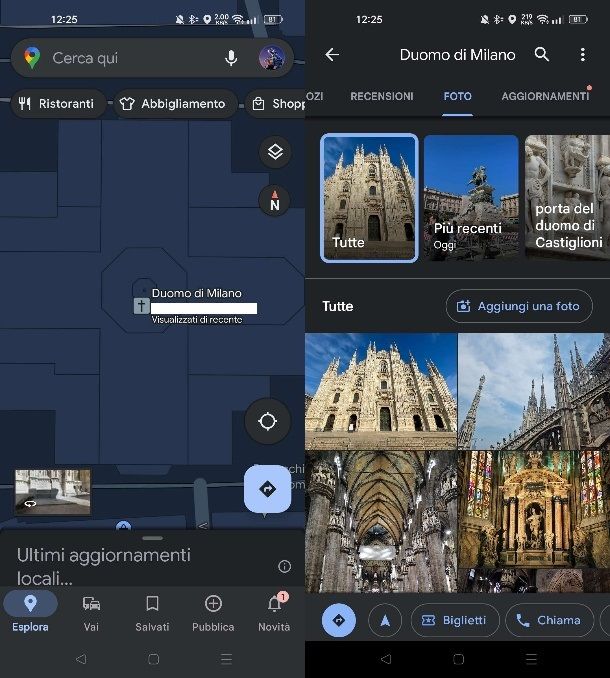
Task: Open the profile avatar in search bar
Action: click(x=271, y=58)
